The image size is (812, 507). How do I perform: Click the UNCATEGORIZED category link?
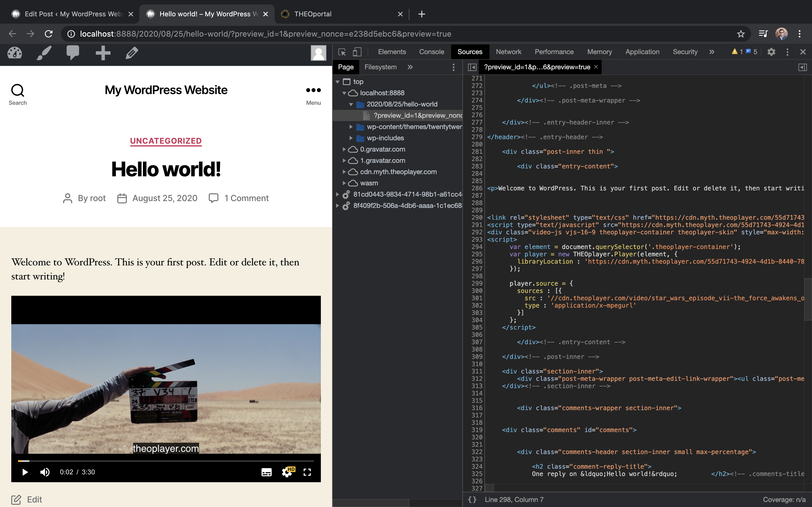point(166,141)
